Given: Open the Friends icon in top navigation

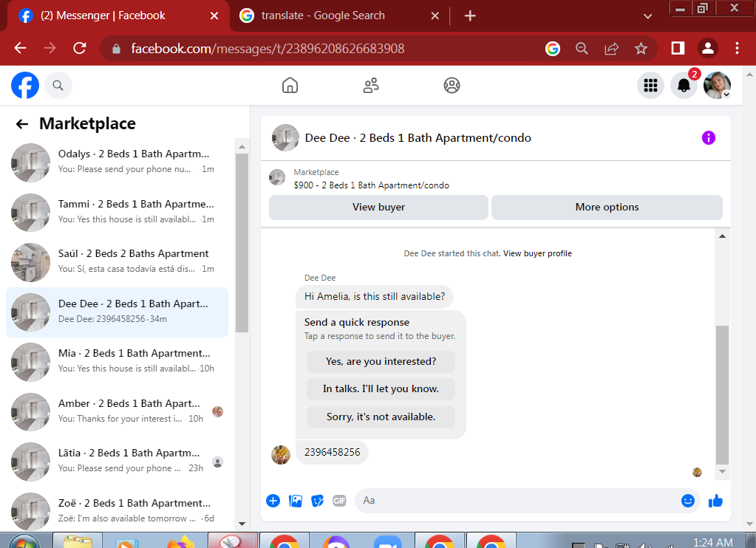Looking at the screenshot, I should [371, 86].
